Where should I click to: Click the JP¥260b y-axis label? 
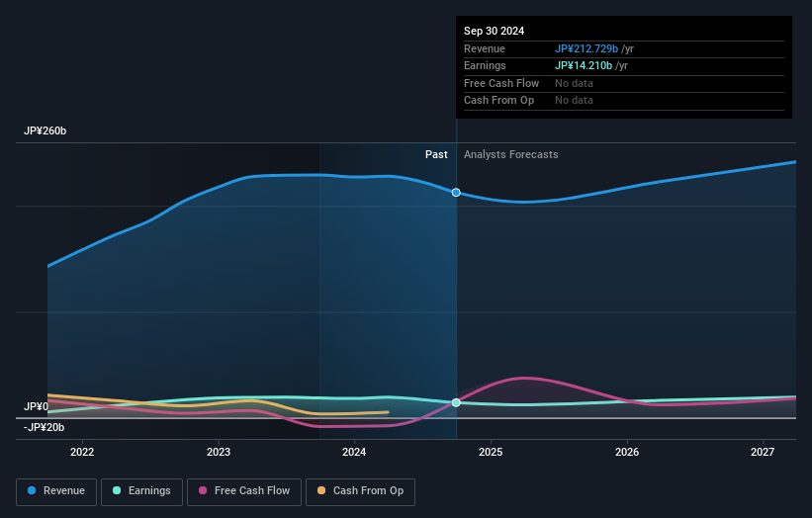[45, 130]
